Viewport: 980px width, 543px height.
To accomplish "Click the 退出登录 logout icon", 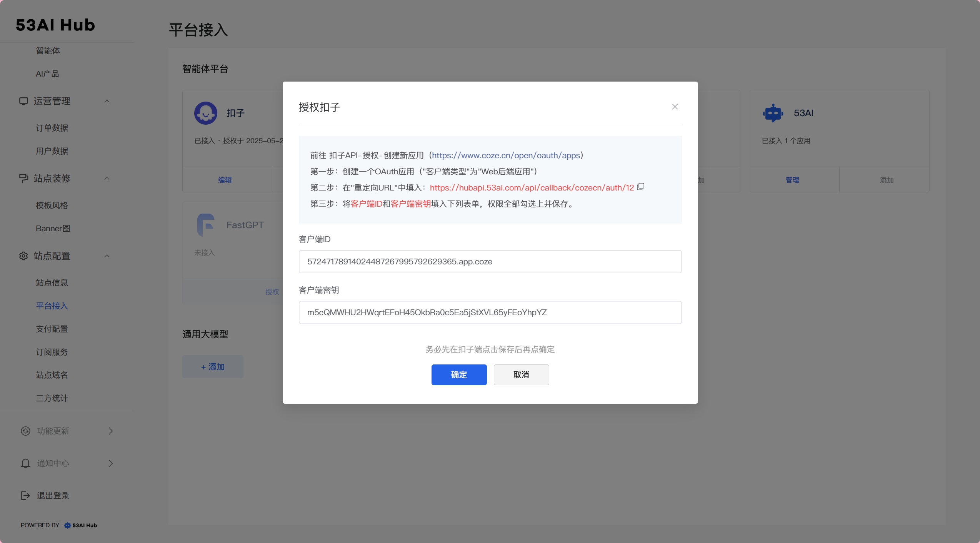I will tap(25, 496).
